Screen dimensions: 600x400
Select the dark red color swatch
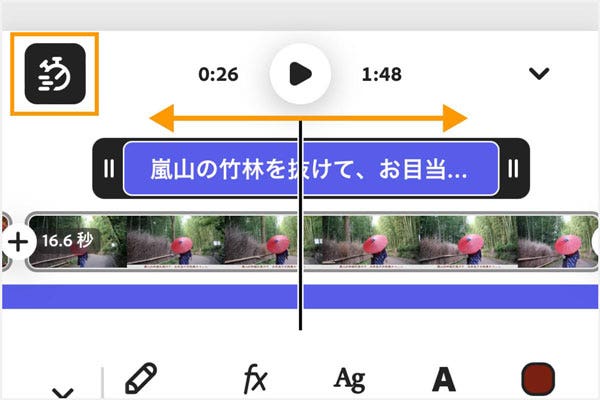(x=538, y=379)
